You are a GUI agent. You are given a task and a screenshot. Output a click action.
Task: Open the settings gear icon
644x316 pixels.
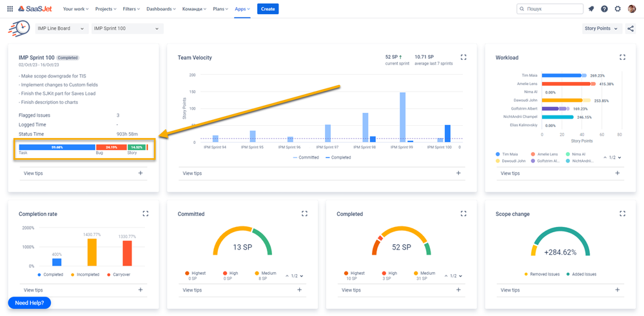[618, 8]
